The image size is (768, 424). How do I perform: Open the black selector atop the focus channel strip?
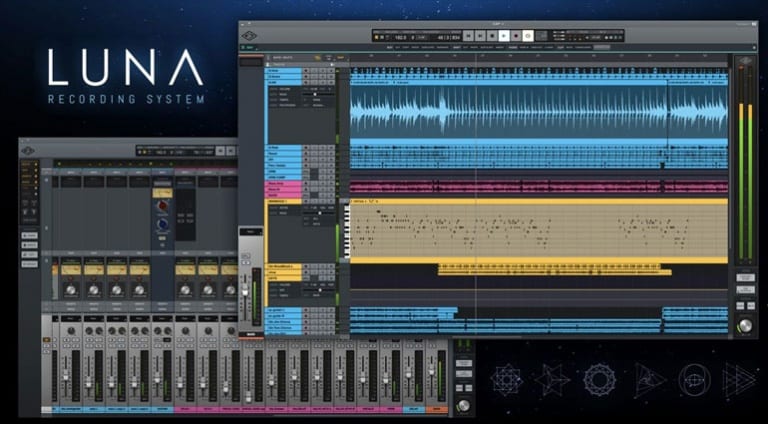pyautogui.click(x=251, y=232)
